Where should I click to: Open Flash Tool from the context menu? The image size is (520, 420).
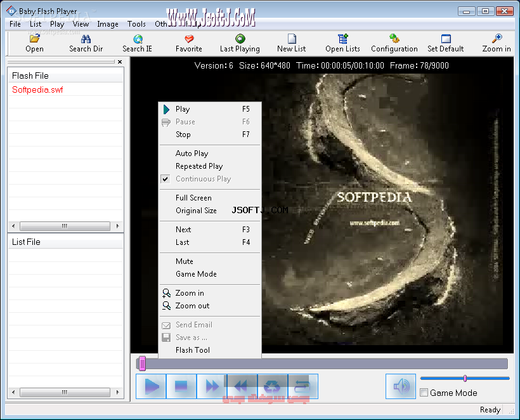pos(210,350)
